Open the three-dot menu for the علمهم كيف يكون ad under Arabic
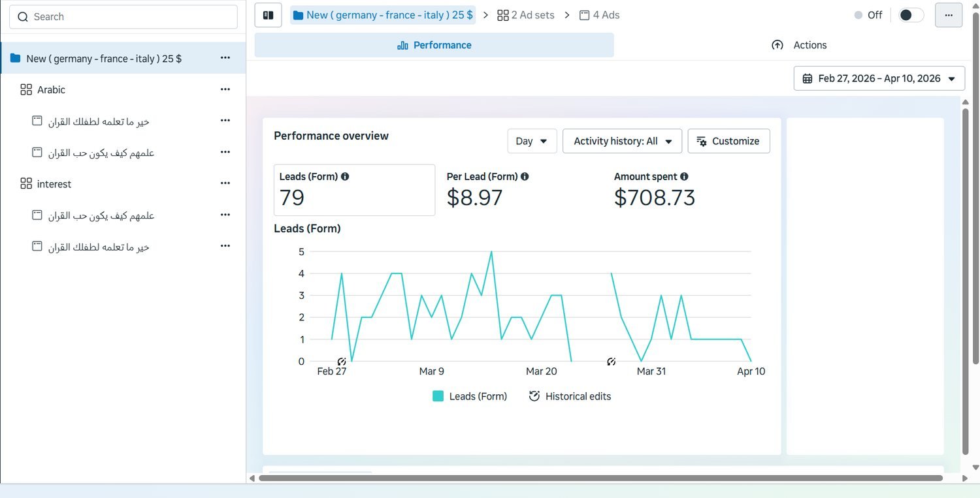Screen dimensions: 980x498 click(x=225, y=152)
